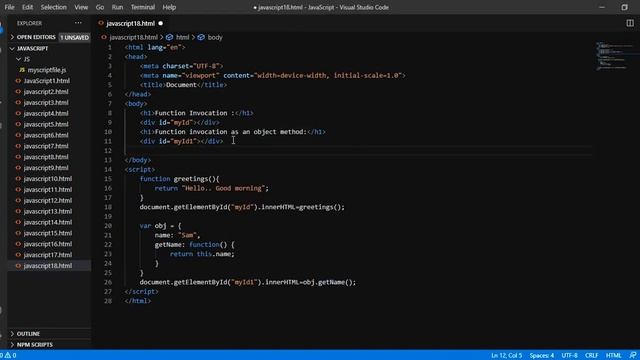Click the Document title text on line 5

pos(181,85)
